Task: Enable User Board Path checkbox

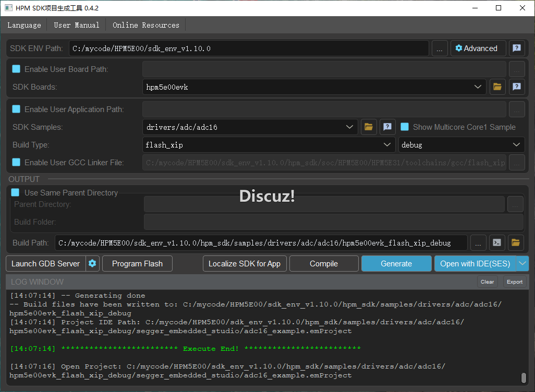Action: 16,69
